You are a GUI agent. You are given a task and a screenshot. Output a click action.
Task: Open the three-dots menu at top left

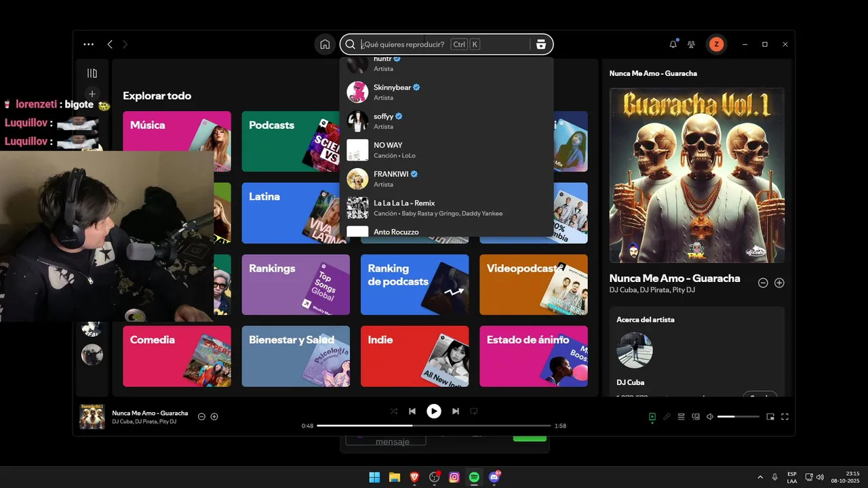(x=89, y=44)
